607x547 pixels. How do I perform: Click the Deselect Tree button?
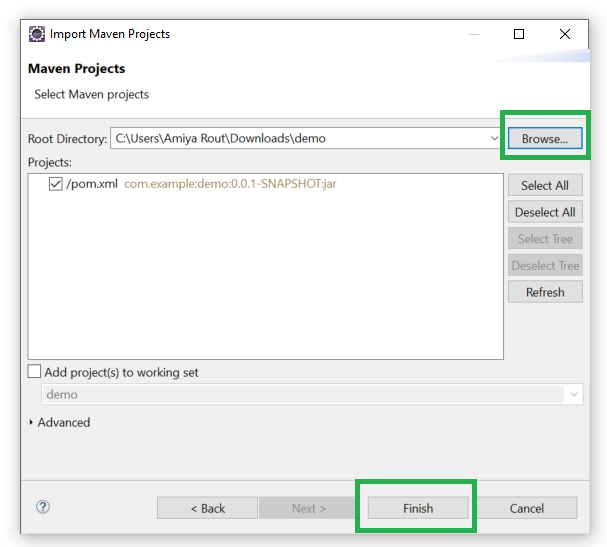point(545,266)
